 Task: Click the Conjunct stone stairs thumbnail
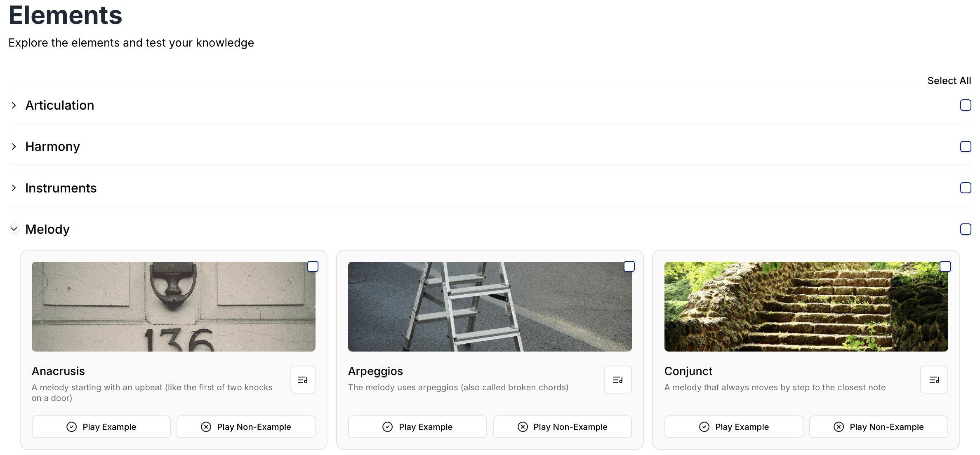tap(806, 306)
